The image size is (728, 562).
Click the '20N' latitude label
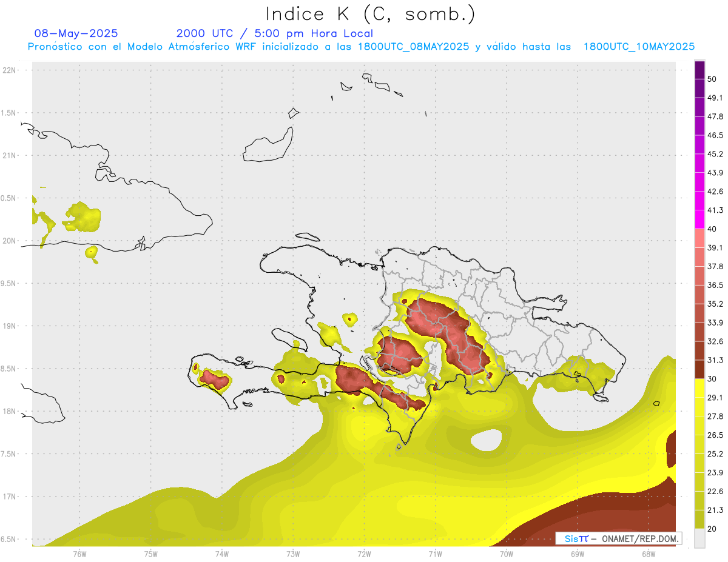[9, 241]
